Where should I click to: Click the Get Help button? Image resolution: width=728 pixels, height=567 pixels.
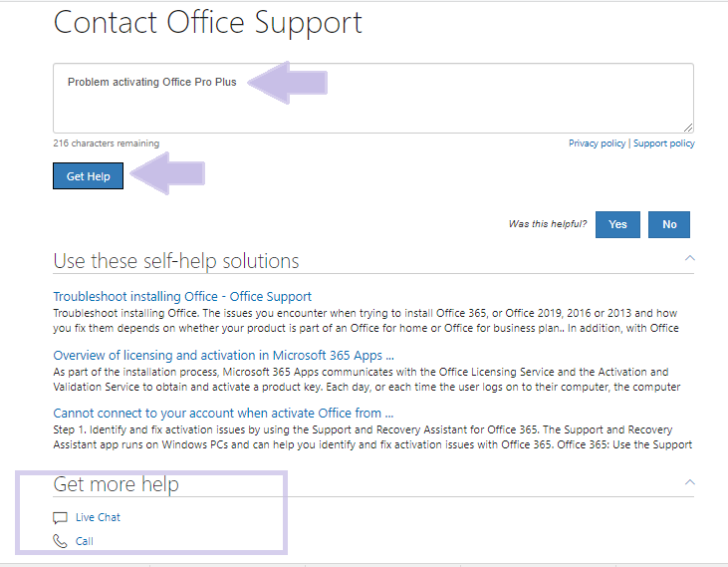click(x=89, y=176)
